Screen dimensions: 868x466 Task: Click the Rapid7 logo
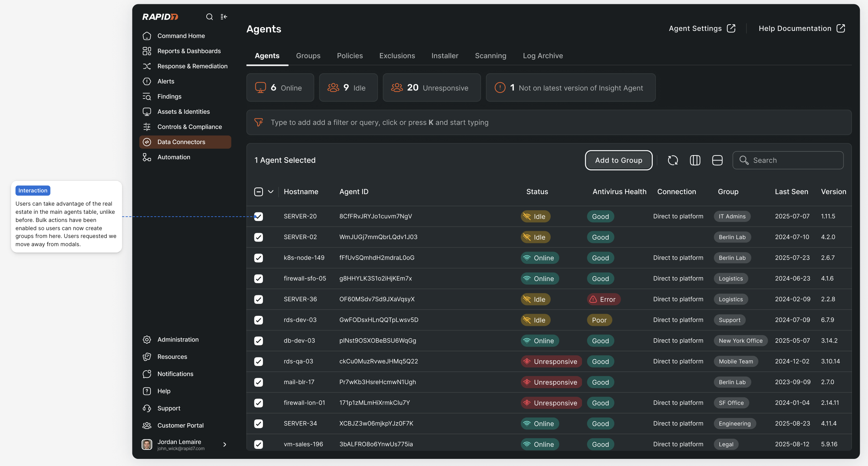pyautogui.click(x=160, y=17)
